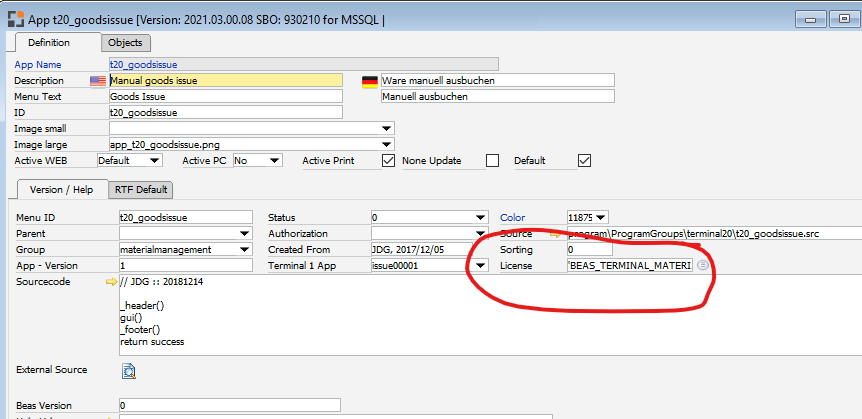Click the blue Color label link

coord(511,217)
